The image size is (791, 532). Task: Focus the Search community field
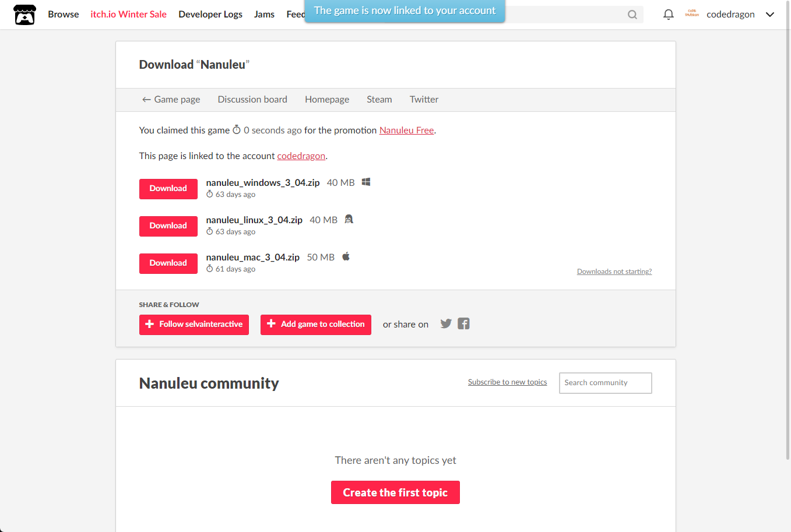pyautogui.click(x=606, y=383)
